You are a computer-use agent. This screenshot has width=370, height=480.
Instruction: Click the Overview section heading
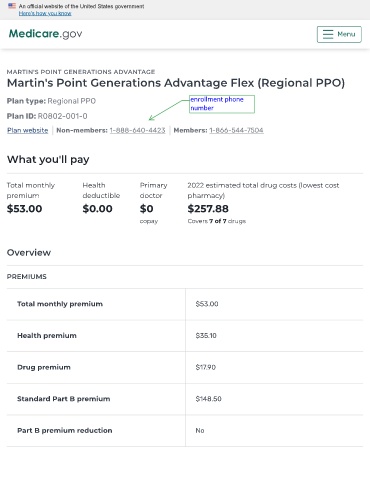29,253
